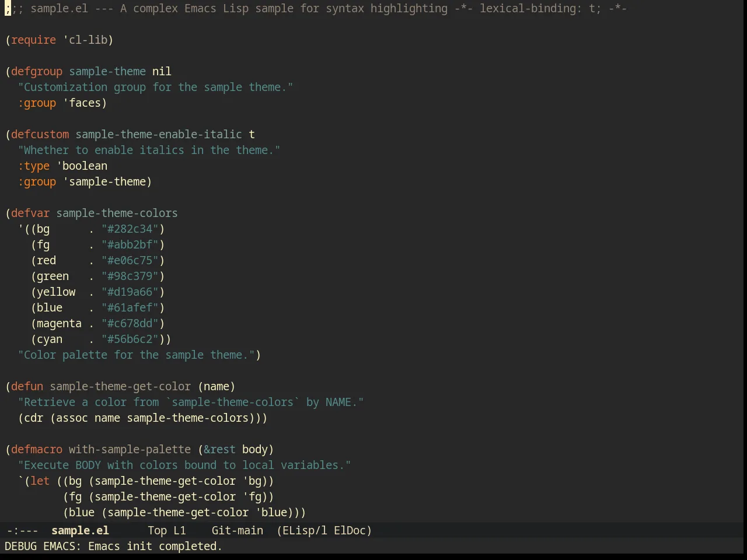Screen dimensions: 747x560
Task: Click function name 'sample-theme-get-color' after defun
Action: click(x=120, y=386)
